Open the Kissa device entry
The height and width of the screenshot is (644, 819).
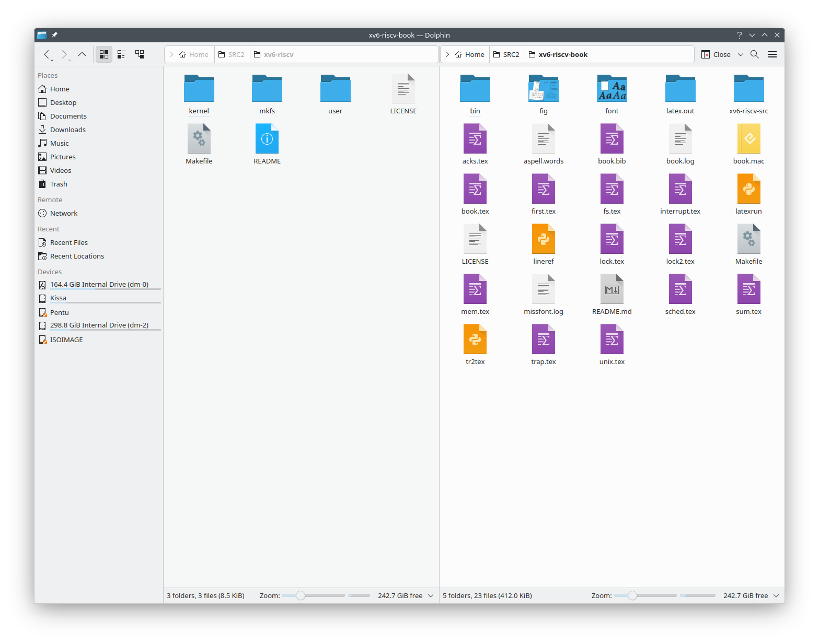[58, 298]
